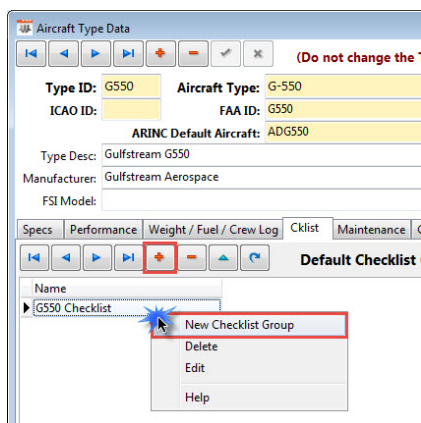Screen dimensions: 421x423
Task: Click the ARINC Default Aircraft field ADG550
Action: [x=343, y=132]
